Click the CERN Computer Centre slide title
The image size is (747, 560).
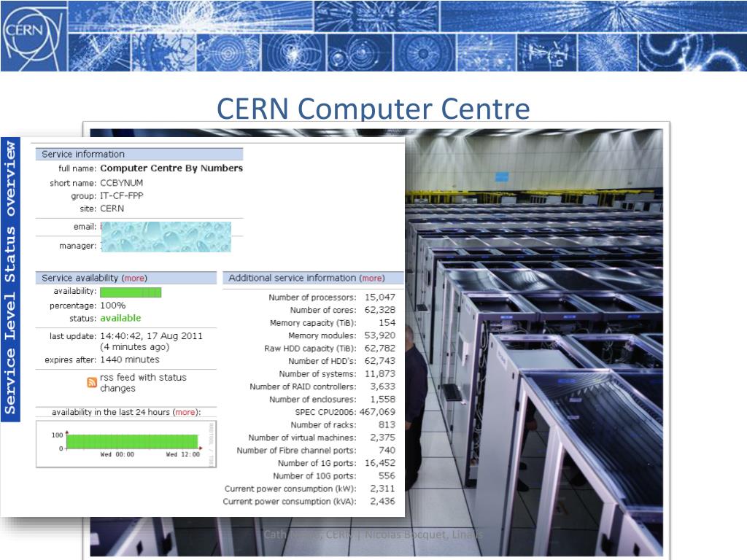tap(373, 109)
